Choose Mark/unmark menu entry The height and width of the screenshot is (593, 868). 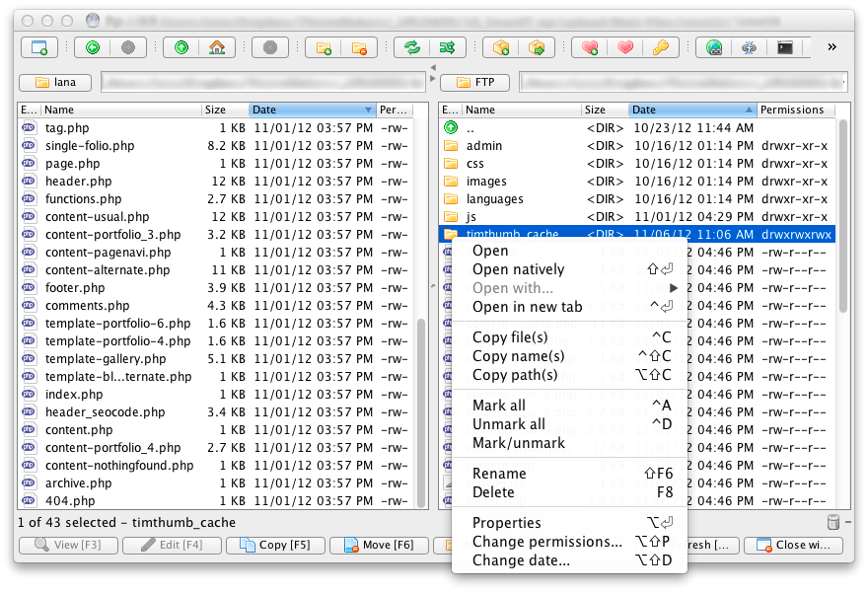570,443
